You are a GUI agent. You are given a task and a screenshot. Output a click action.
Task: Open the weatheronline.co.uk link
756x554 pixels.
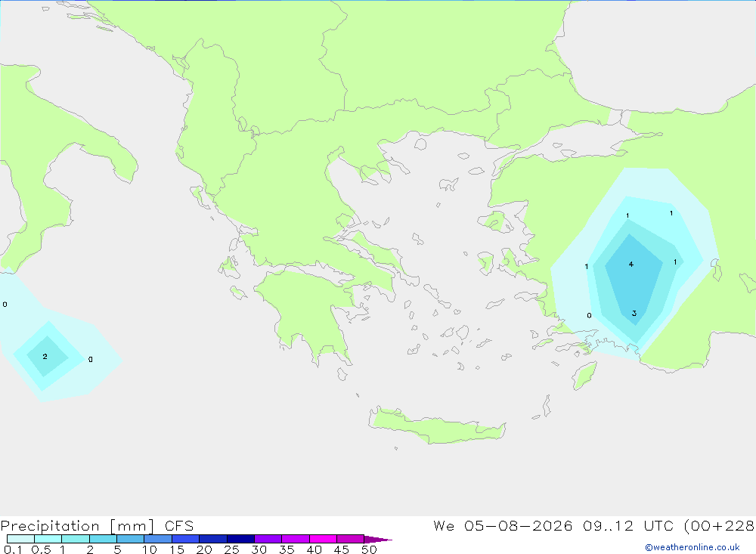click(692, 547)
